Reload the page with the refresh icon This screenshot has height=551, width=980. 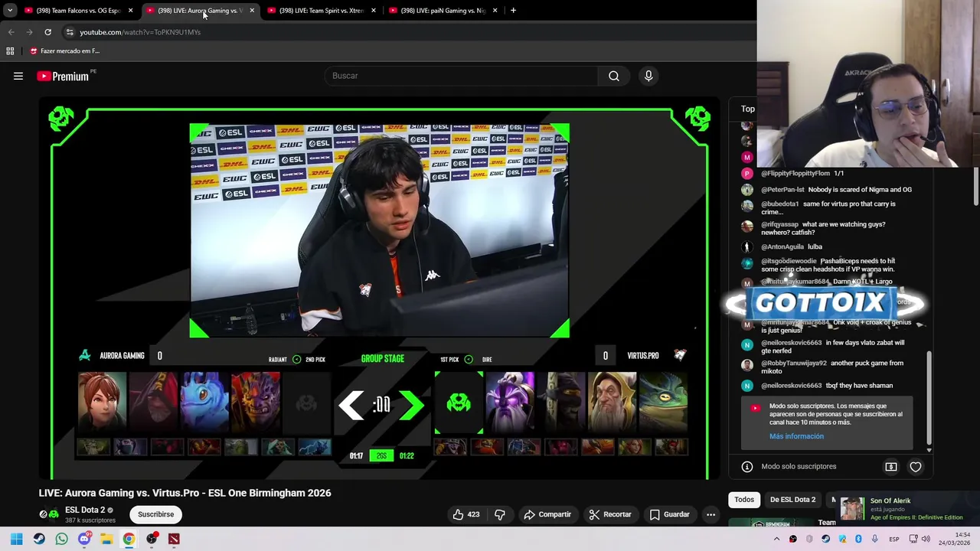(47, 32)
